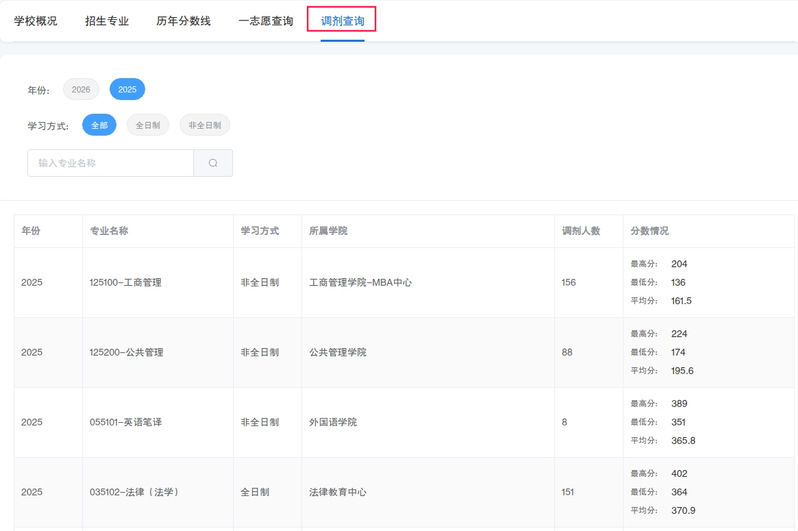Screen dimensions: 798x531
Task: Select the 调剂查询 tab
Action: click(x=342, y=21)
